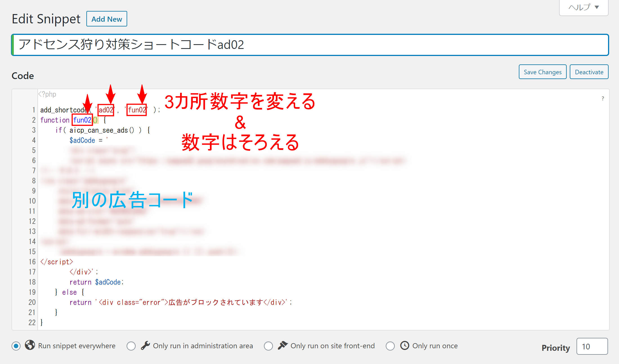Click the question mark editor help icon
The height and width of the screenshot is (364, 619).
click(603, 98)
